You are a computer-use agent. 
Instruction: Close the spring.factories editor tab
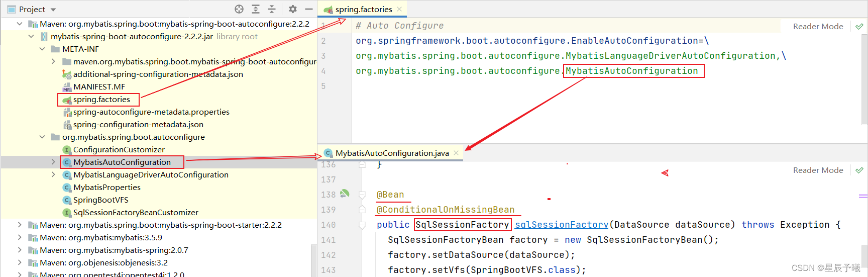[x=399, y=9]
